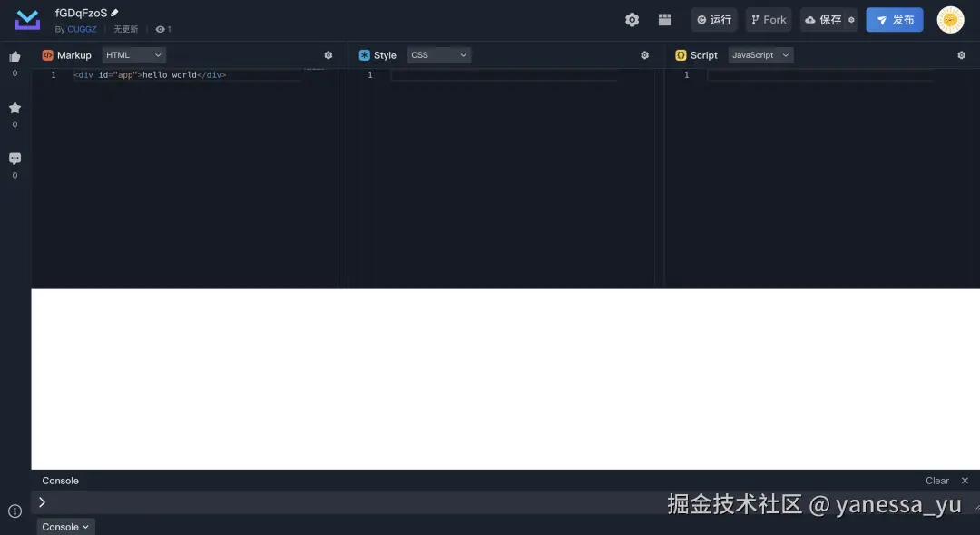Open the editor layout switcher icon
The height and width of the screenshot is (535, 980).
point(664,19)
